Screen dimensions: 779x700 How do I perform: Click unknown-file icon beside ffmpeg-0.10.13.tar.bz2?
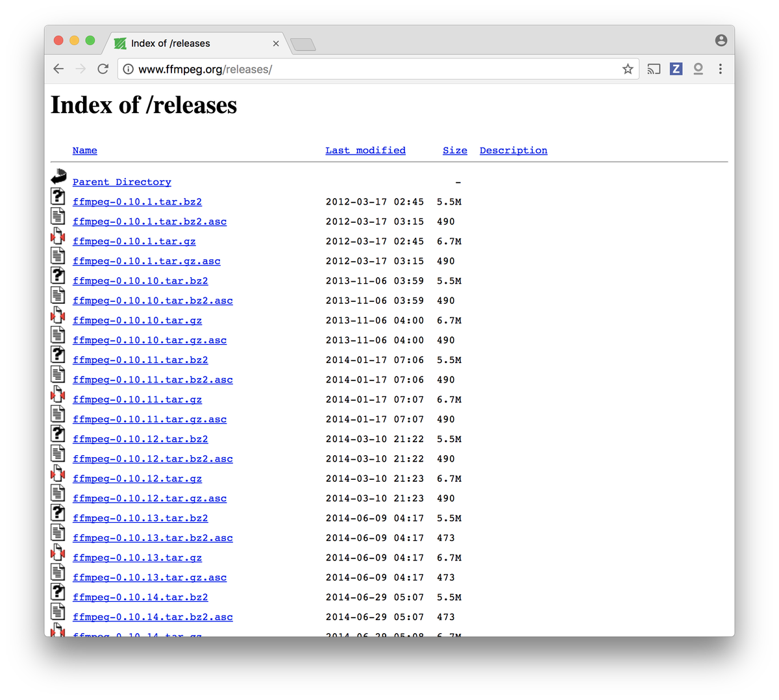58,513
